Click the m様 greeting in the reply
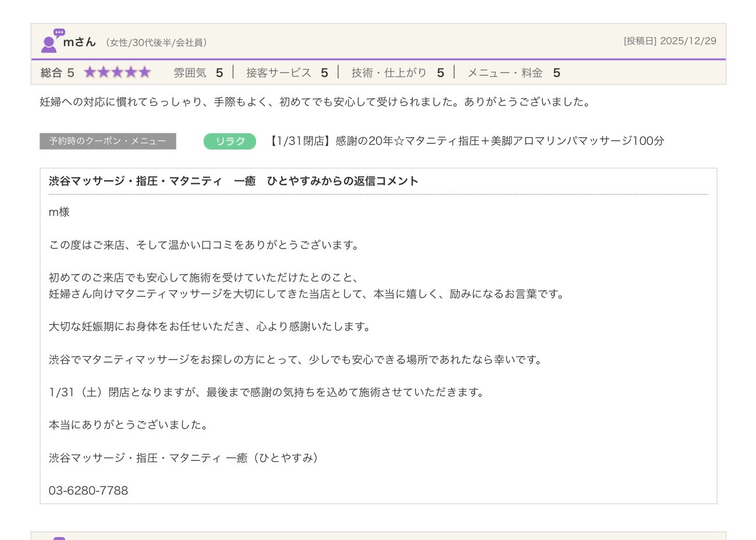 59,212
